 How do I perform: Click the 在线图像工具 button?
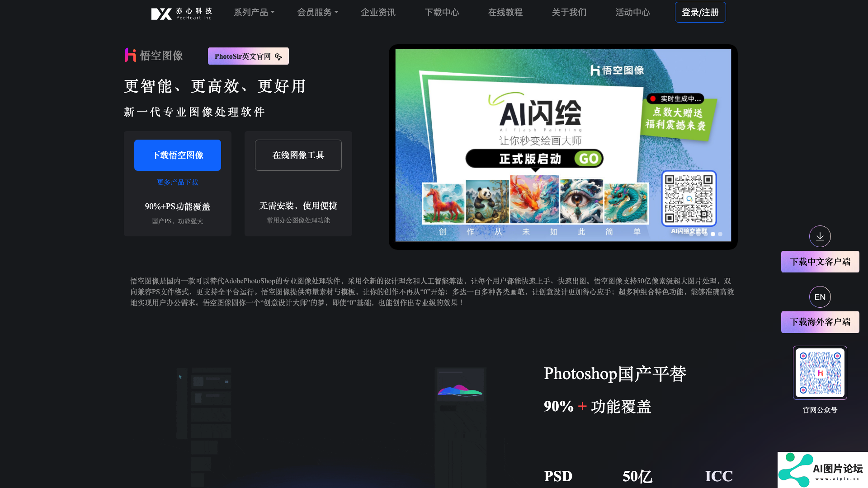coord(298,155)
